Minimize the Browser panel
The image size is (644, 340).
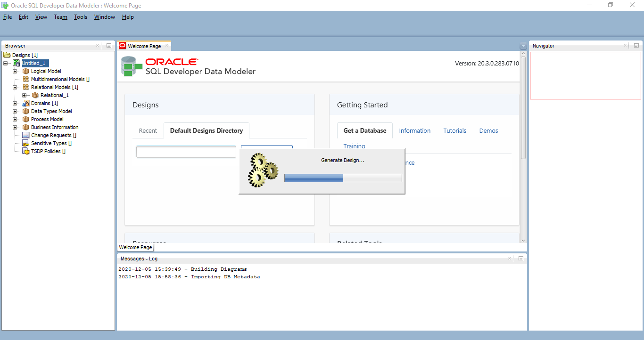point(108,46)
